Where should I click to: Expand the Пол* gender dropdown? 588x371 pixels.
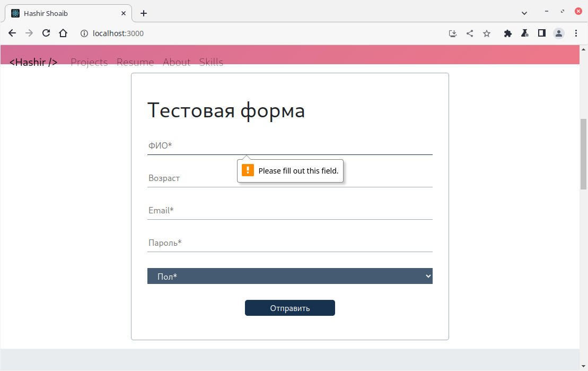[290, 276]
